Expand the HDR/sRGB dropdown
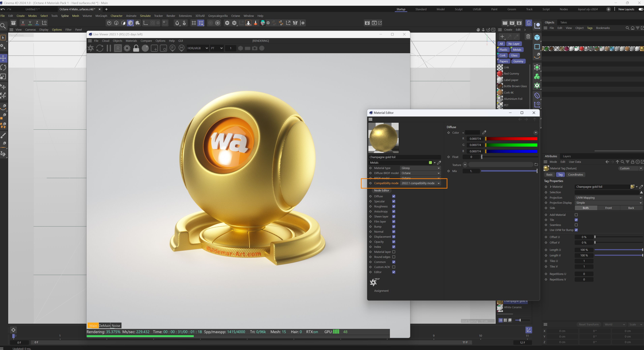 click(x=197, y=48)
